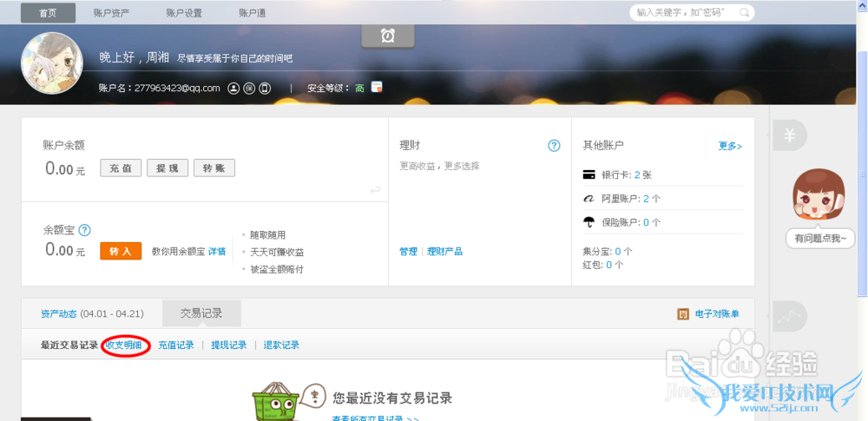Click the Ali account logo icon
The height and width of the screenshot is (421, 868).
(x=589, y=198)
